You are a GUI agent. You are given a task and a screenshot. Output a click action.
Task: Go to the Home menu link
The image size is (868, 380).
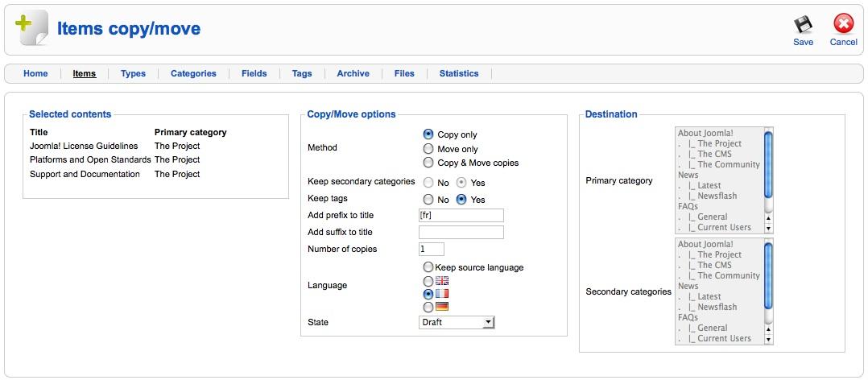point(35,73)
